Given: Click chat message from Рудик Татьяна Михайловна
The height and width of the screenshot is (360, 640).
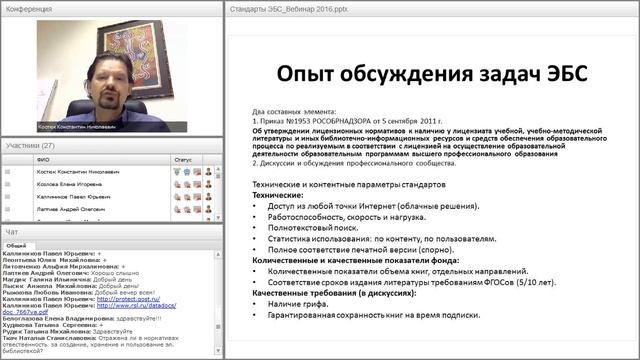Looking at the screenshot, I should click(x=68, y=332).
